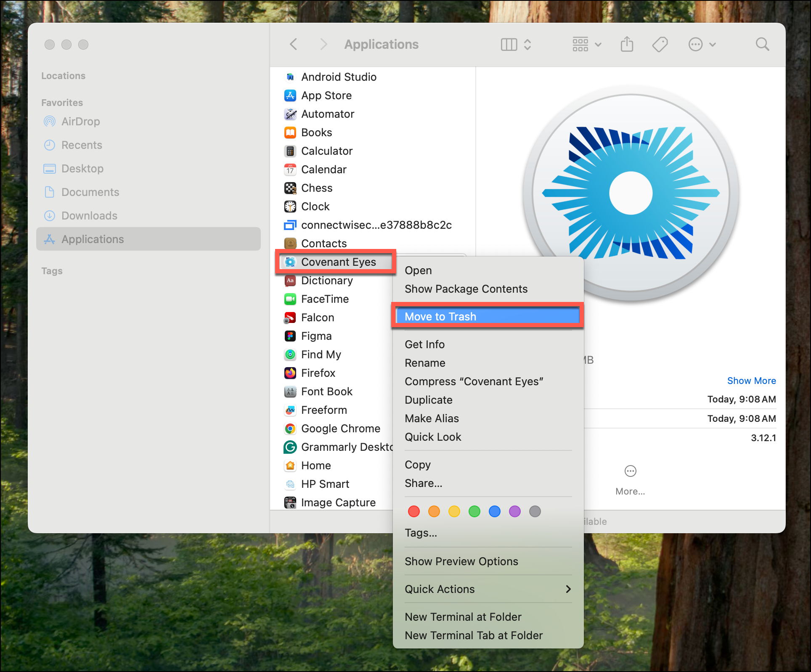The height and width of the screenshot is (672, 811).
Task: Choose New Terminal at Folder
Action: point(488,617)
